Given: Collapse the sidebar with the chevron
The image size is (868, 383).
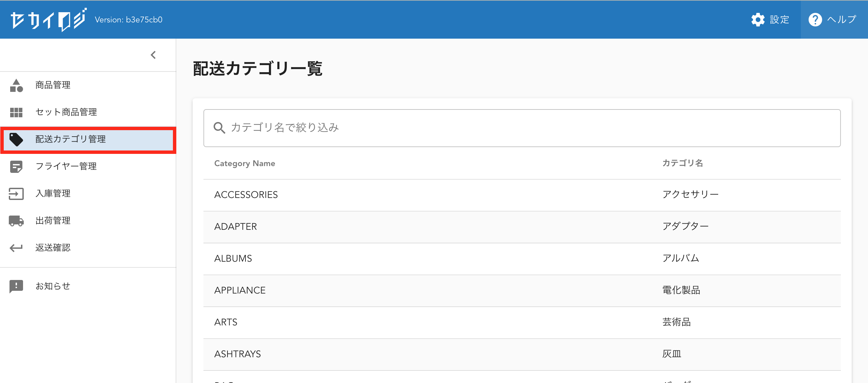Looking at the screenshot, I should [x=153, y=55].
